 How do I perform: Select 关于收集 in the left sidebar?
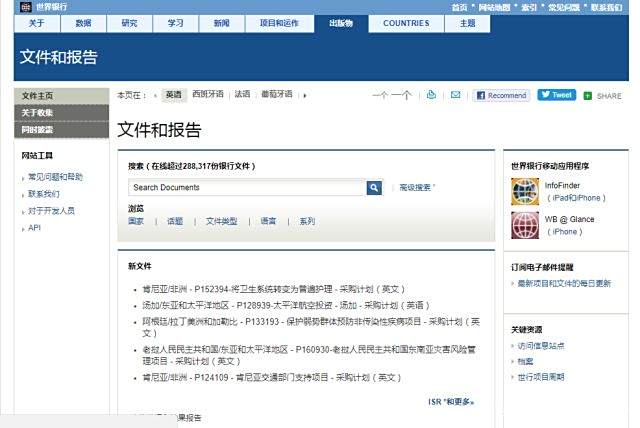[62, 113]
